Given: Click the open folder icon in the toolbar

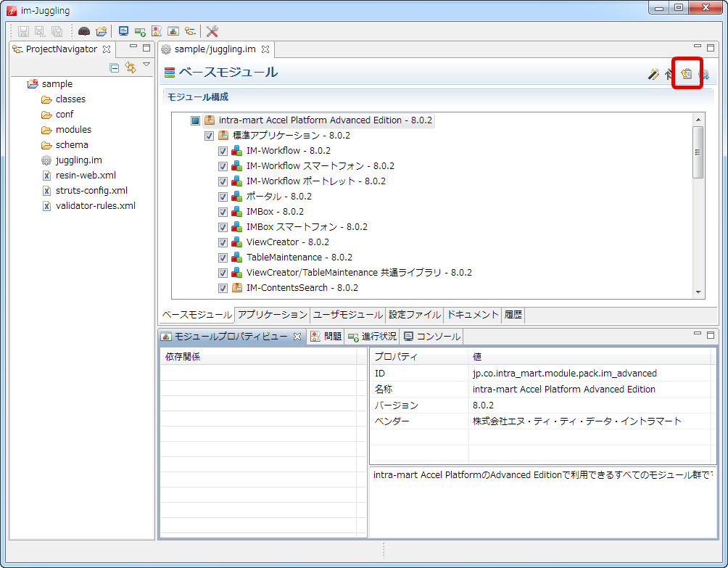Looking at the screenshot, I should point(102,31).
